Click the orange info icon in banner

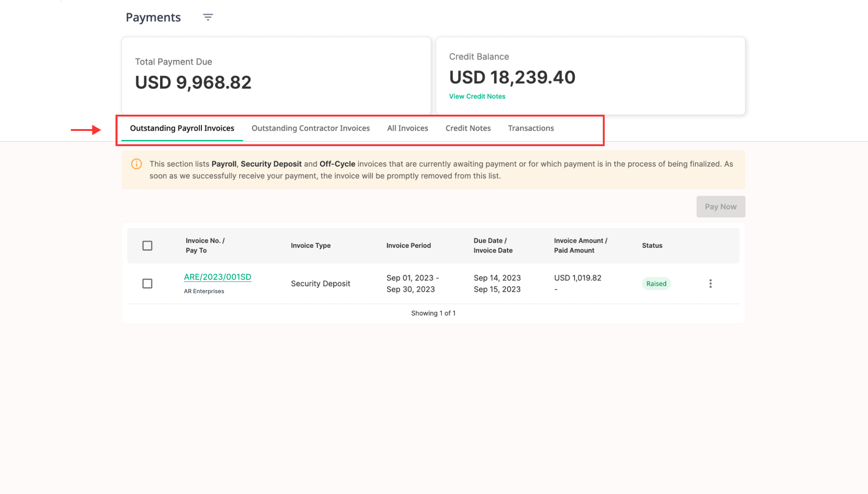[x=136, y=164]
